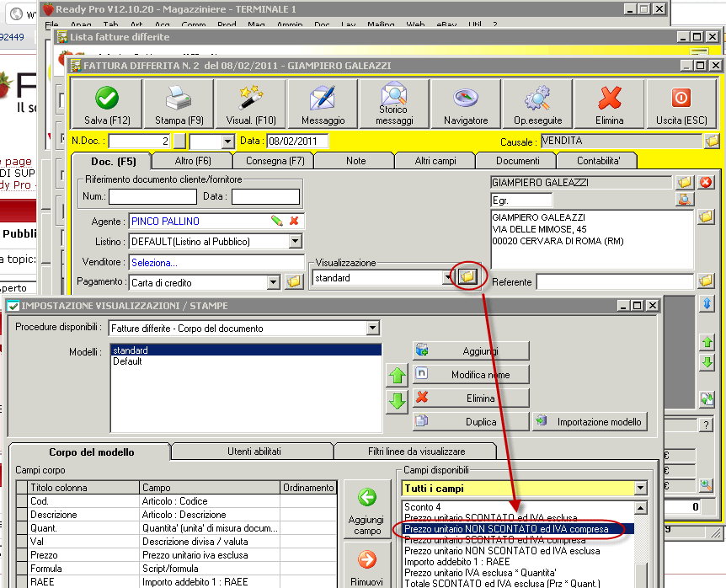726x588 pixels.
Task: Click the Importazione modello button
Action: tap(590, 421)
